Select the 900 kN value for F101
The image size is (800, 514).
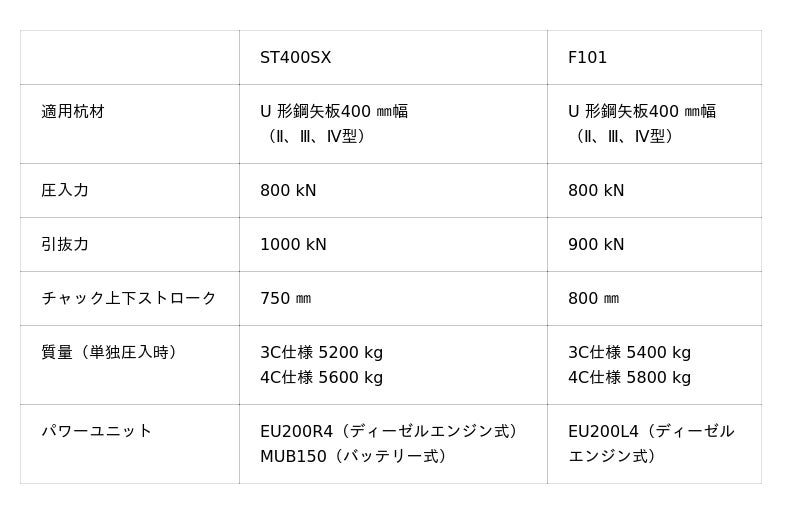coord(596,244)
